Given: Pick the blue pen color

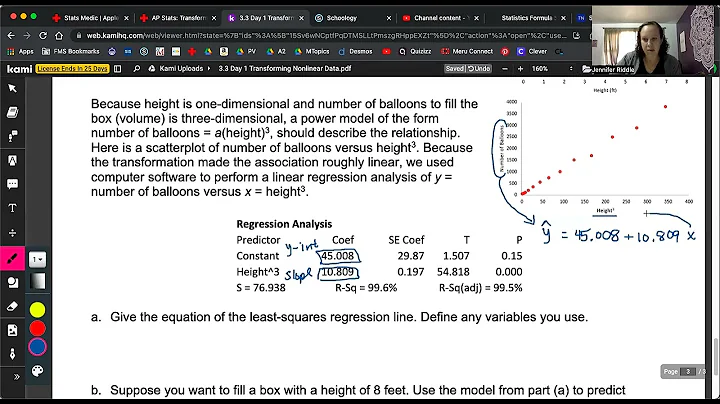Looking at the screenshot, I should tap(37, 347).
